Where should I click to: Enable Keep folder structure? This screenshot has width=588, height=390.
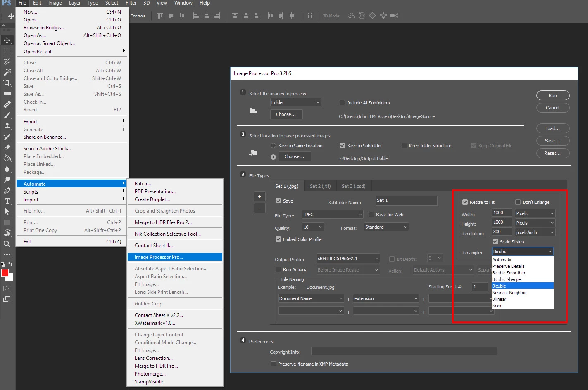[404, 146]
